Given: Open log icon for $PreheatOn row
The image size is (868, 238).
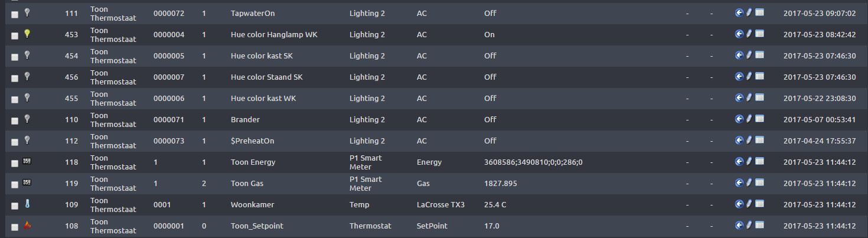Looking at the screenshot, I should coord(759,140).
